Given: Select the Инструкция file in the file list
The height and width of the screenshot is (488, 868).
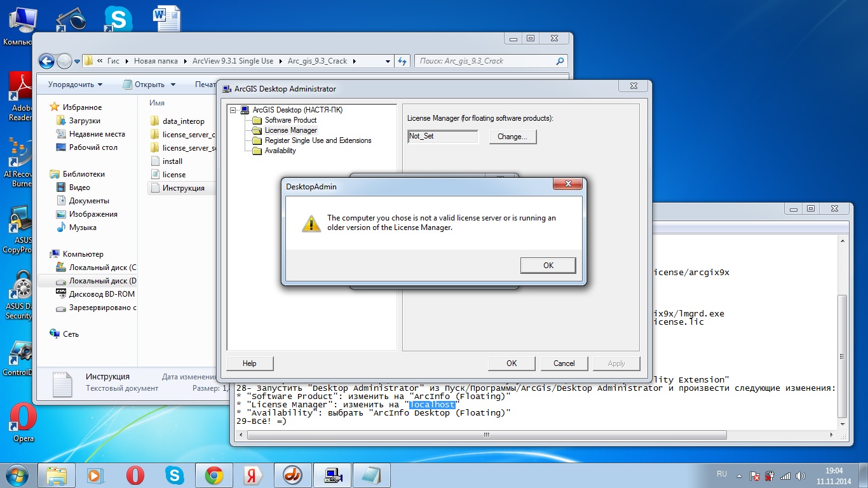Looking at the screenshot, I should [x=183, y=188].
